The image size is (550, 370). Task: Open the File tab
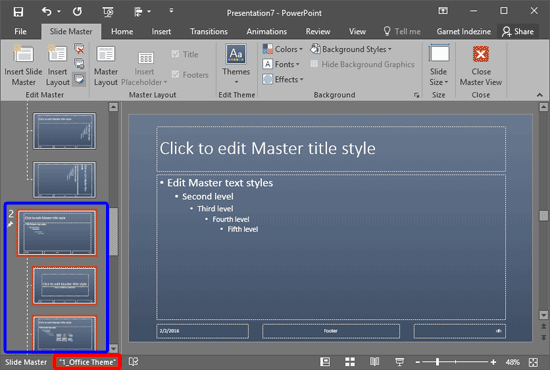(20, 32)
